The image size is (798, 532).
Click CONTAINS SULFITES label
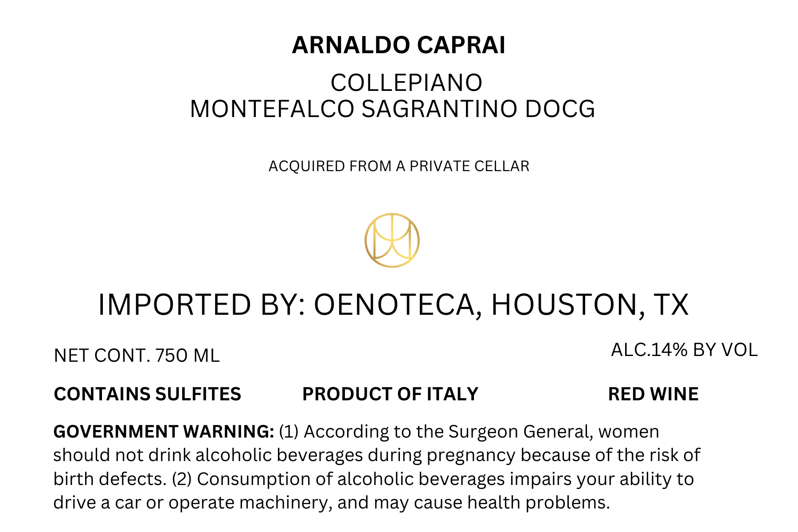click(147, 394)
